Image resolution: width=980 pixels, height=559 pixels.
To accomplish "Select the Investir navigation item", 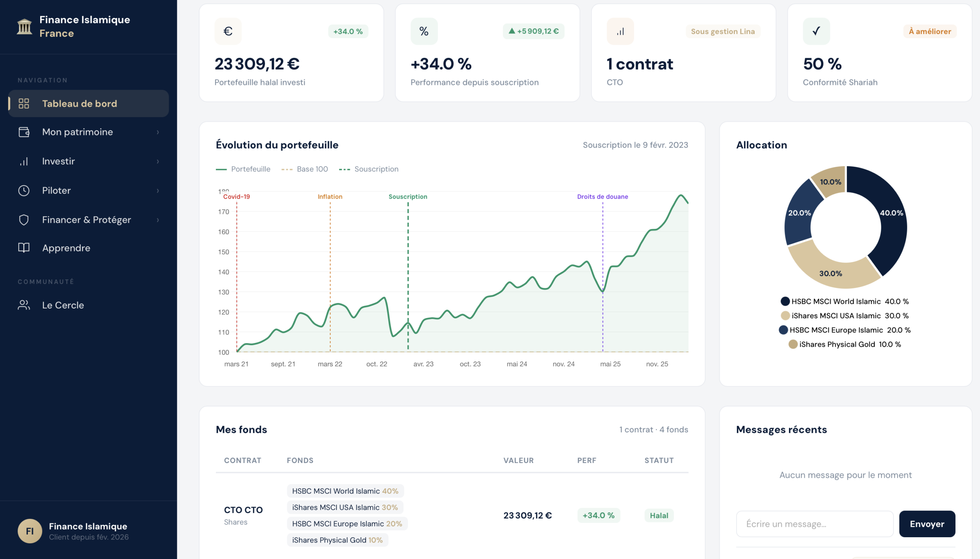I will coord(88,161).
